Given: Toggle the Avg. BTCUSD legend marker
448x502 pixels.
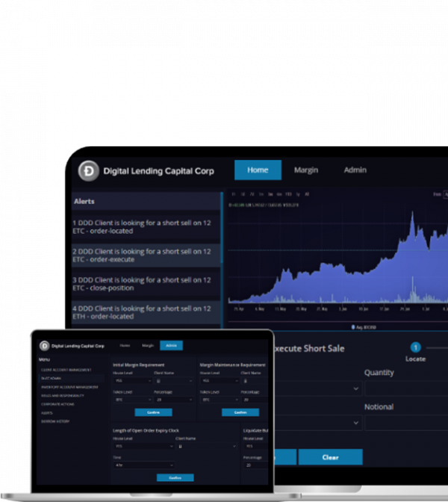Looking at the screenshot, I should pyautogui.click(x=353, y=327).
